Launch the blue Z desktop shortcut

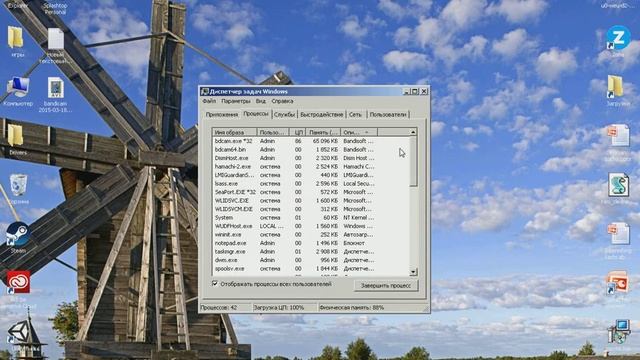pos(618,38)
